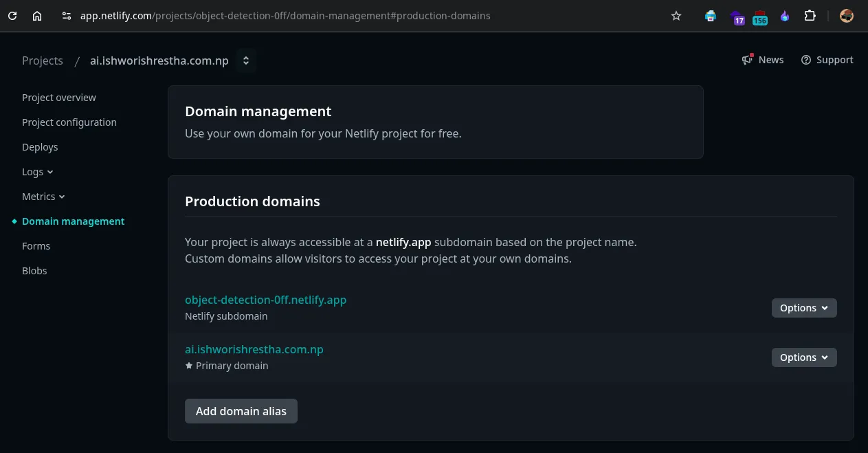Click the Add domain alias button

click(x=241, y=411)
